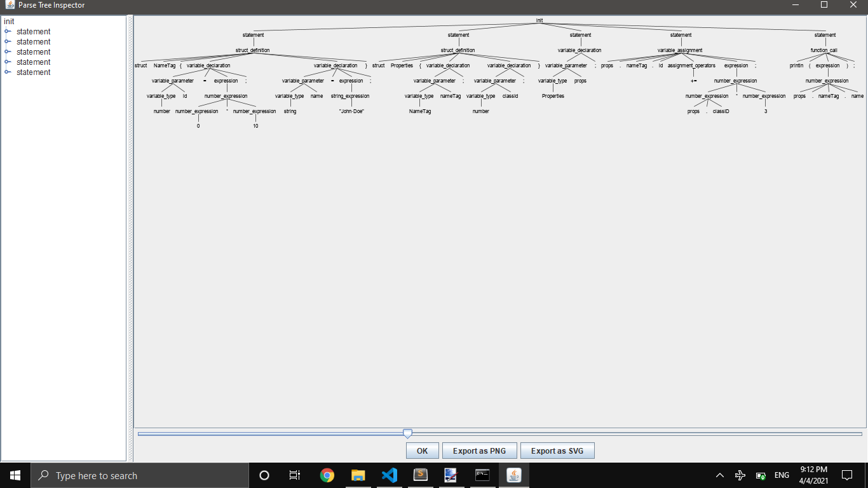Viewport: 868px width, 488px height.
Task: Click the println leaf node
Action: 796,65
